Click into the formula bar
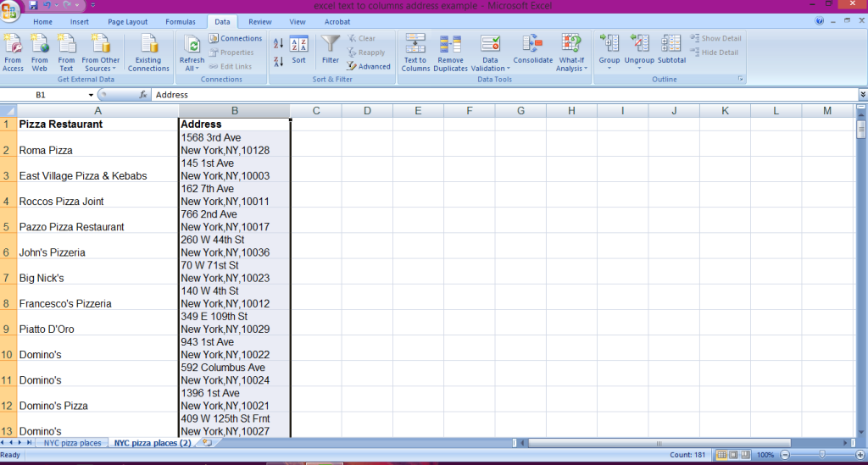Screen dimensions: 868x465 [504, 95]
